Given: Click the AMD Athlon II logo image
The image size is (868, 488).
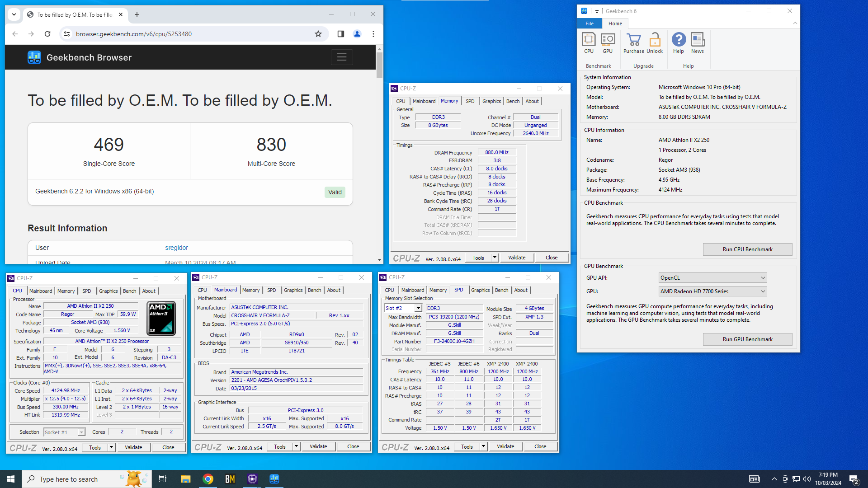Looking at the screenshot, I should pos(161,319).
